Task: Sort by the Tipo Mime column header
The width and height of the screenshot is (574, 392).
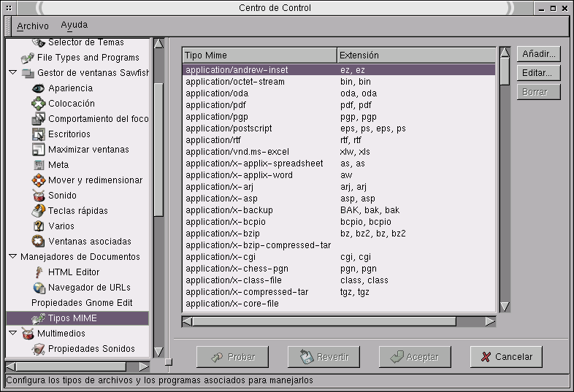Action: tap(259, 55)
